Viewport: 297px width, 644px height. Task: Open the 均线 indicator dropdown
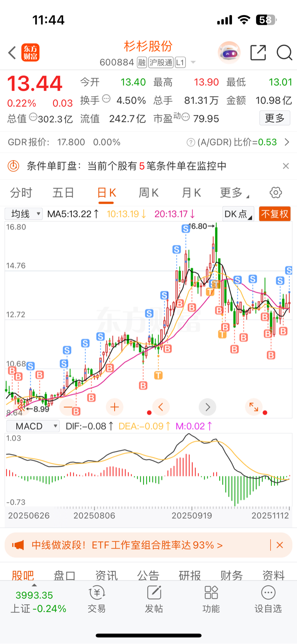click(x=24, y=214)
